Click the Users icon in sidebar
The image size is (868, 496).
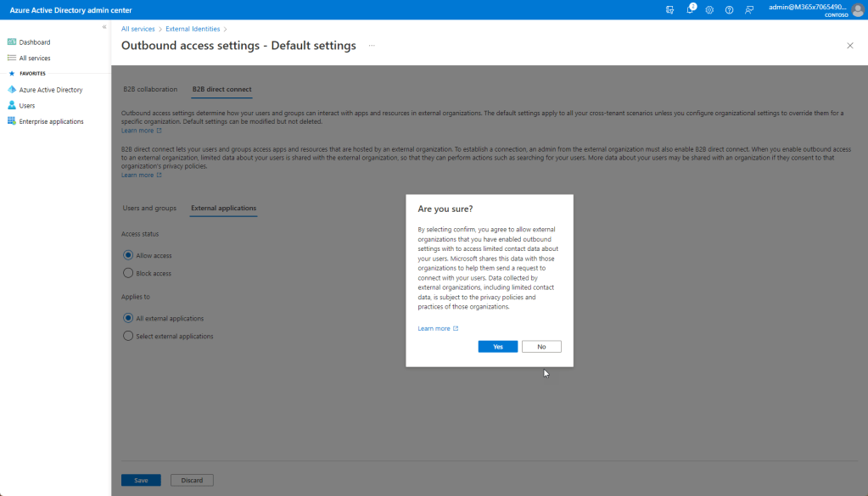(x=12, y=105)
